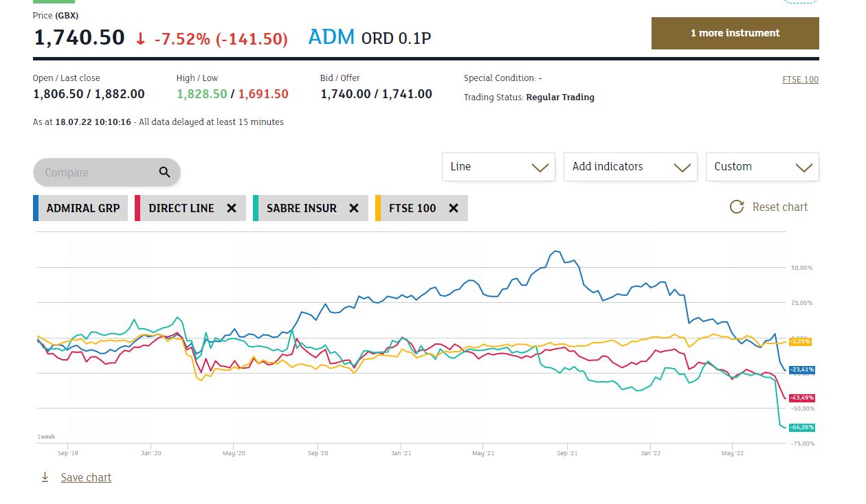Open the Line chart type dropdown
This screenshot has width=866, height=504.
[x=498, y=167]
